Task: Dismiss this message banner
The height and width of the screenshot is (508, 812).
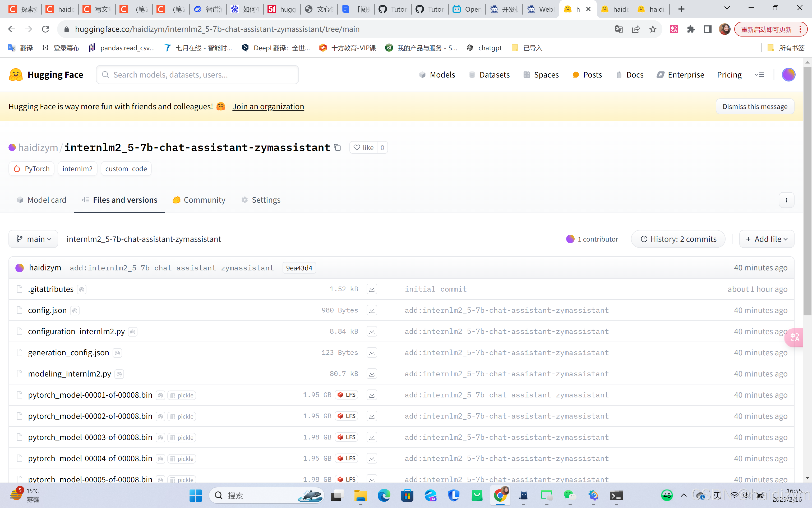Action: [755, 107]
